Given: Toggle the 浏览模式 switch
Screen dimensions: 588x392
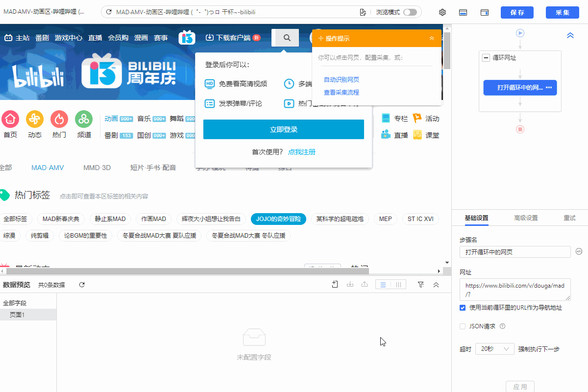Looking at the screenshot, I should pos(410,12).
